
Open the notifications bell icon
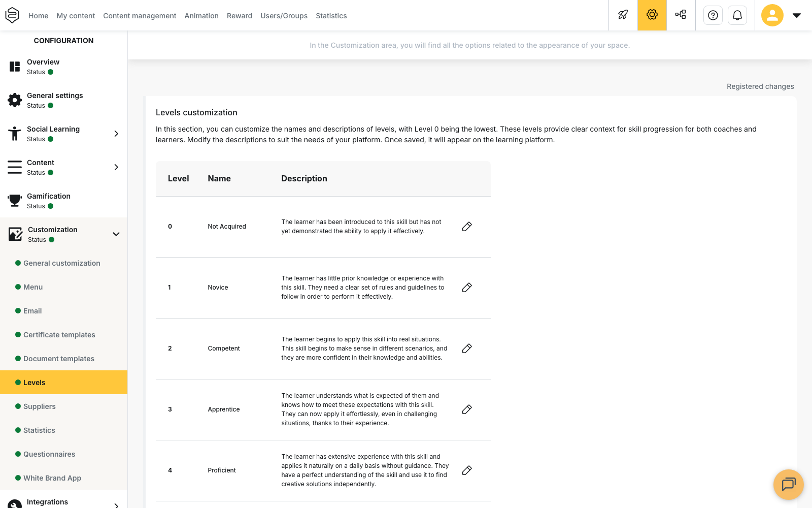coord(737,15)
